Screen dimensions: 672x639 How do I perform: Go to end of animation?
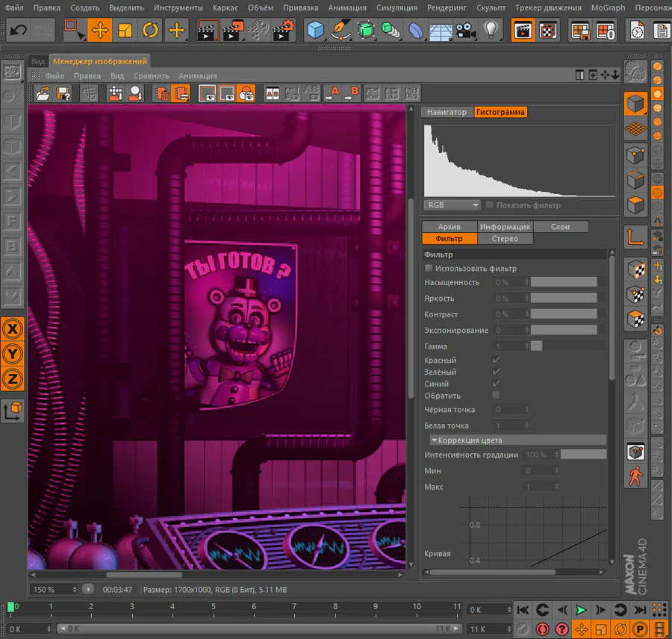(x=640, y=609)
